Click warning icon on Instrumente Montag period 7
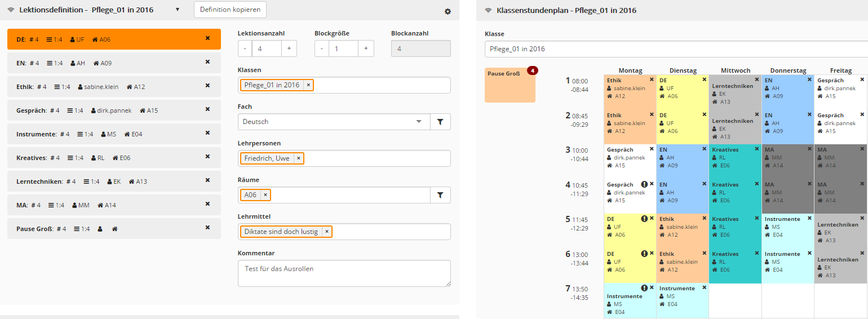The width and height of the screenshot is (868, 319). (644, 288)
